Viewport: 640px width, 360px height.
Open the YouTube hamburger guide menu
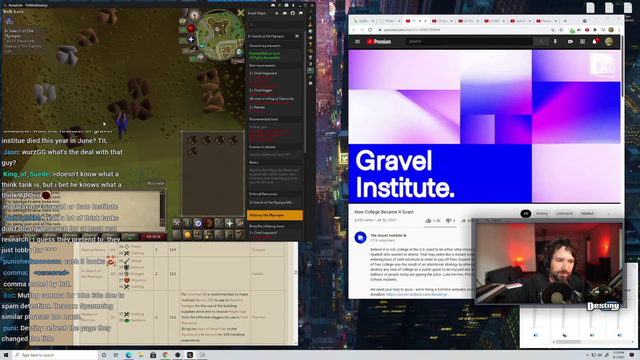357,42
